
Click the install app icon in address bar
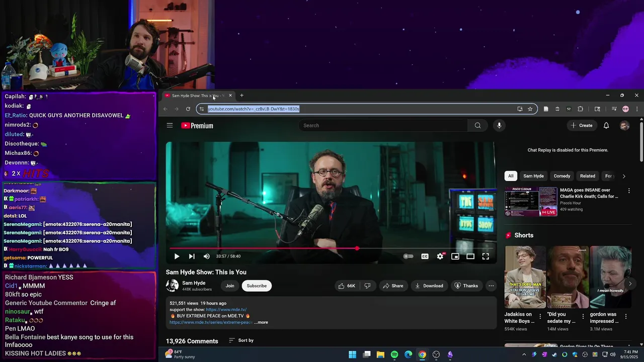[520, 109]
